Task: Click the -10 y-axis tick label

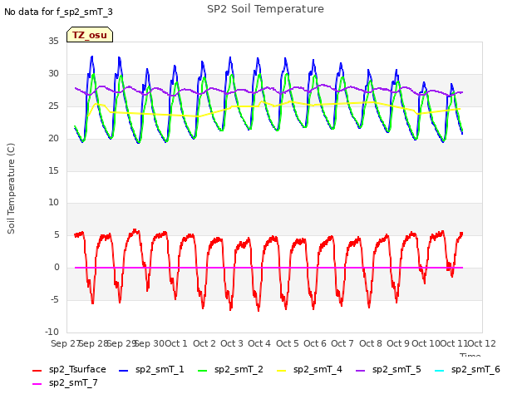Action: (x=52, y=332)
